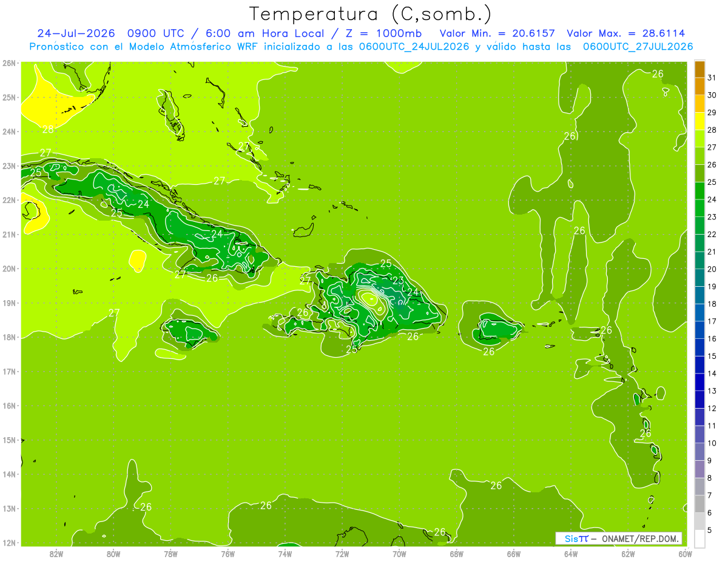The height and width of the screenshot is (562, 728).
Task: Click the 12N latitude axis label
Action: coord(9,543)
